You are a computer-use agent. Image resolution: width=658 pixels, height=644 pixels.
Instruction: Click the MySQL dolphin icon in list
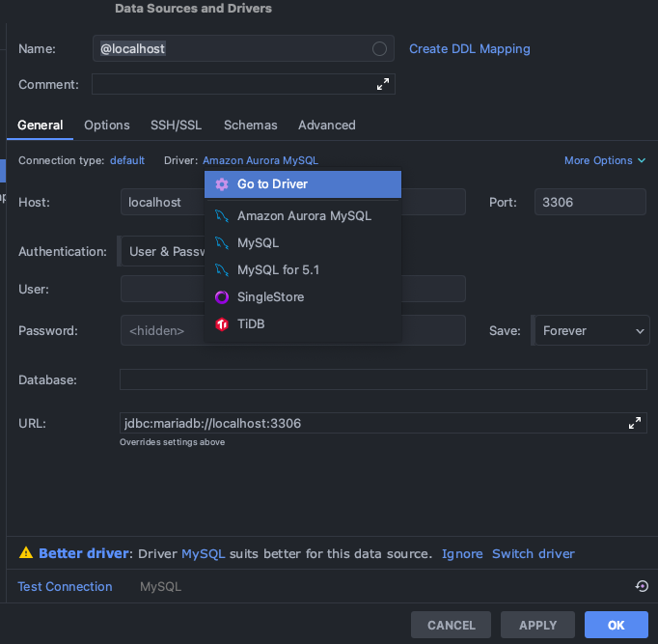pyautogui.click(x=222, y=242)
